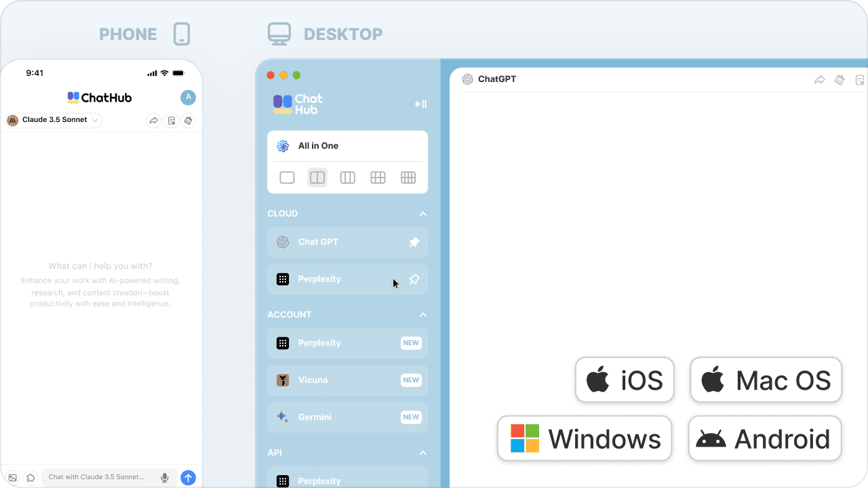The width and height of the screenshot is (868, 488).
Task: Click the Mac OS download button
Action: pyautogui.click(x=766, y=380)
